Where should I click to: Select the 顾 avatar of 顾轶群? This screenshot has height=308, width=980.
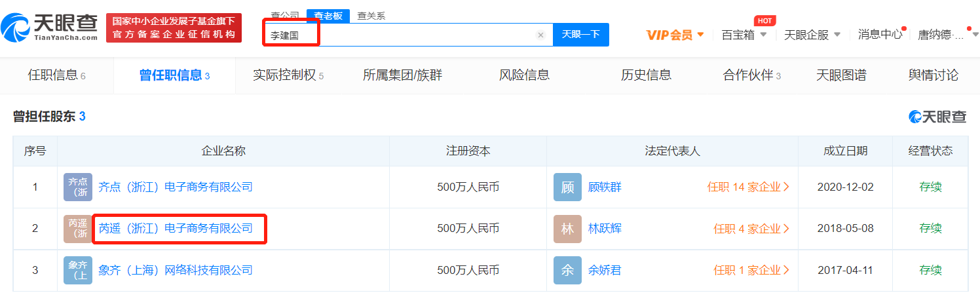coord(567,187)
